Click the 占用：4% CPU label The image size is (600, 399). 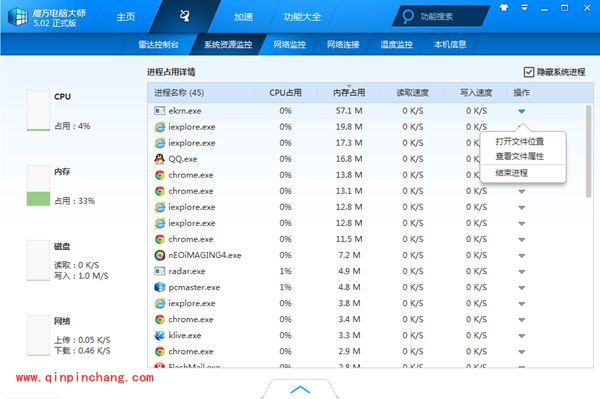72,126
